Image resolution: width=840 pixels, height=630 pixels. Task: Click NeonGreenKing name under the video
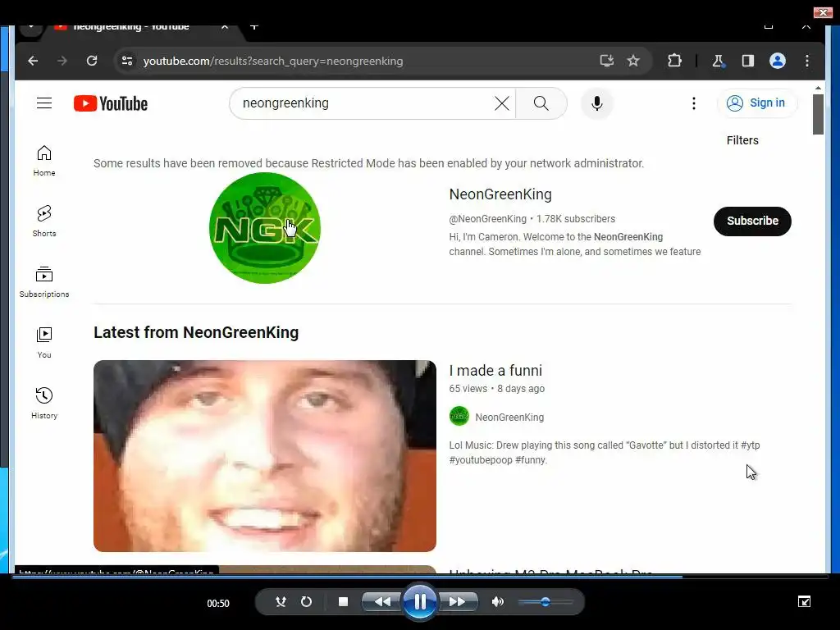tap(509, 418)
